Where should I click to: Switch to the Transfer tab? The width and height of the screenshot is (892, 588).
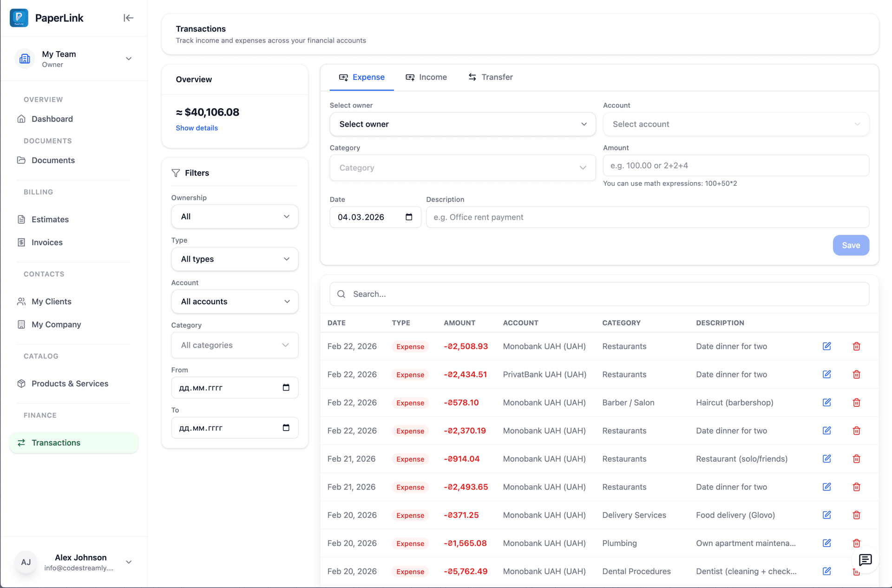pyautogui.click(x=490, y=77)
